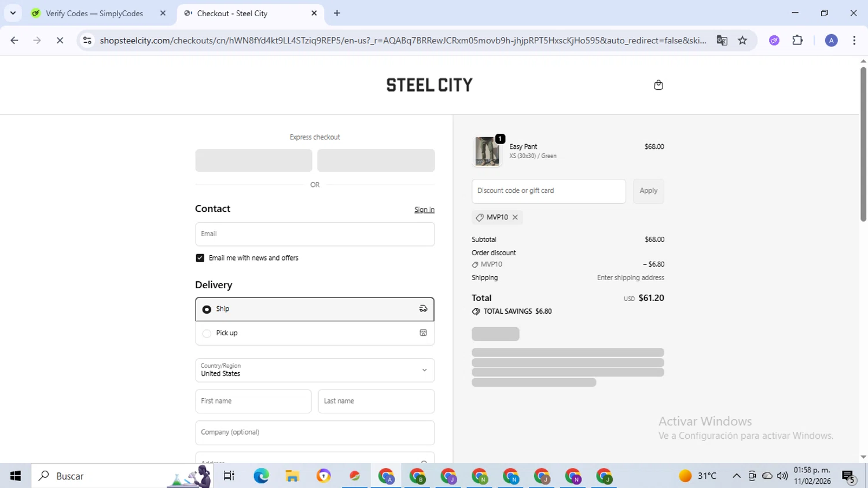Remove the MVP10 discount code tag
Viewport: 868px width, 488px height.
point(515,218)
